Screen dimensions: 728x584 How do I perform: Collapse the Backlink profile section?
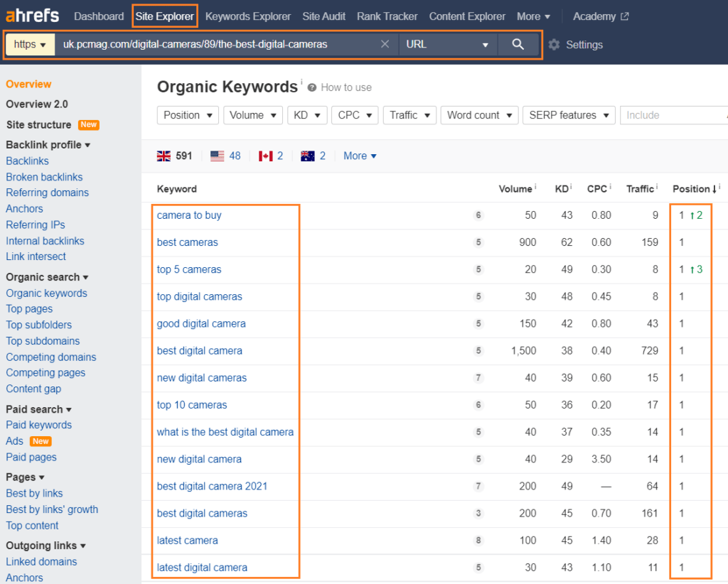48,145
